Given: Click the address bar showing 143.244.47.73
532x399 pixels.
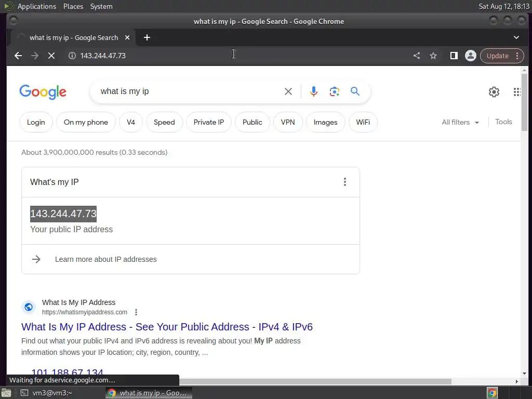Looking at the screenshot, I should click(x=237, y=56).
